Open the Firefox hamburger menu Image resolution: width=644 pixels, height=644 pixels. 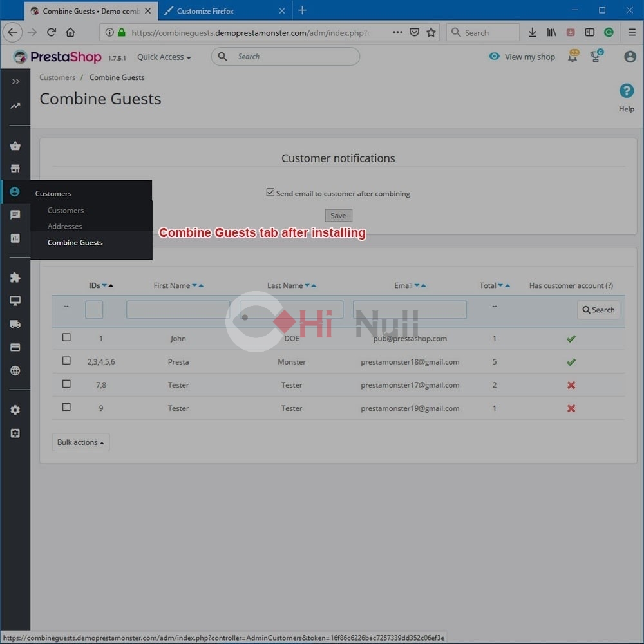click(x=632, y=32)
